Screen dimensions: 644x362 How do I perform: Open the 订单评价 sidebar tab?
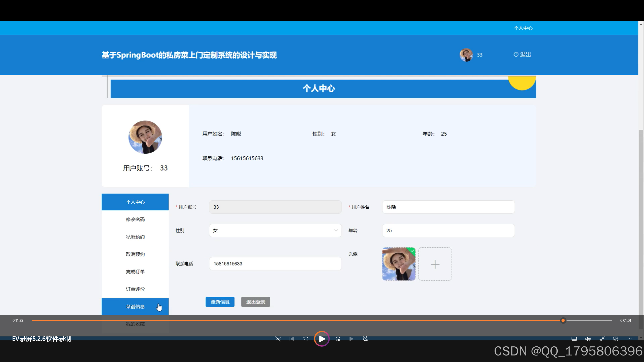135,289
